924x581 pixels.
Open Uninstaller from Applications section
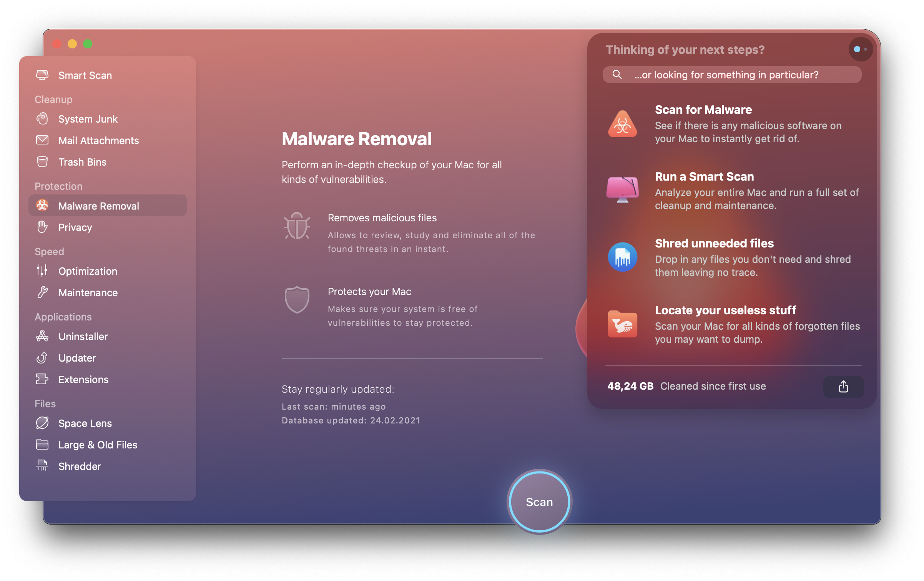83,336
